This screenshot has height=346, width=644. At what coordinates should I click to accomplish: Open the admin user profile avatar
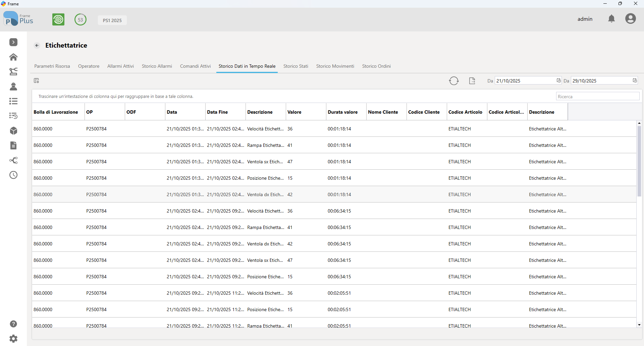(631, 18)
